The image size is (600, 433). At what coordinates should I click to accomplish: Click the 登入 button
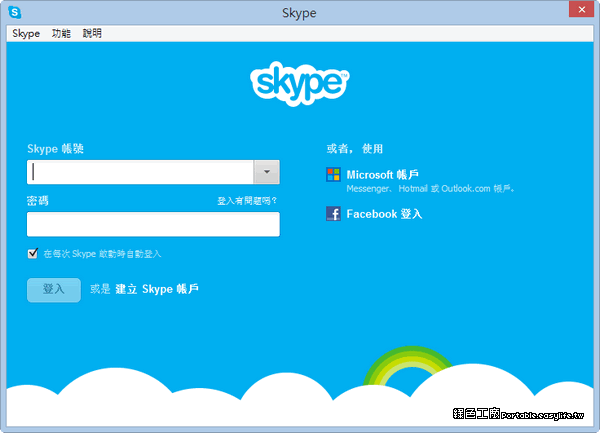click(x=54, y=290)
